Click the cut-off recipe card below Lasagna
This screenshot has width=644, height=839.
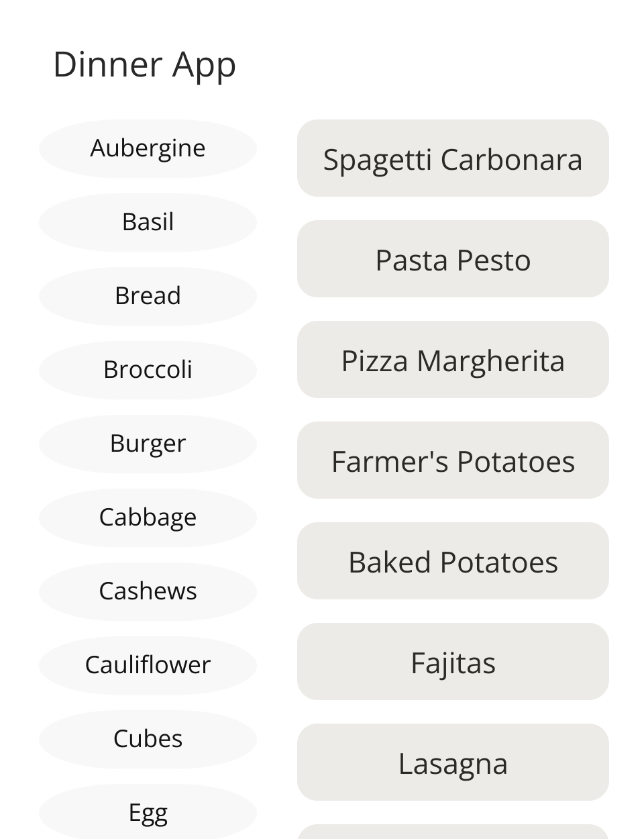tap(453, 832)
